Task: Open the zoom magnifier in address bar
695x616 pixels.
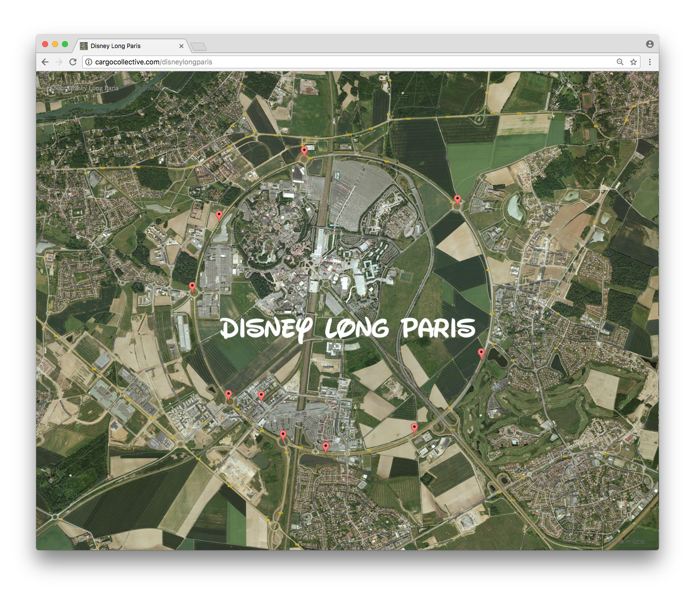Action: pyautogui.click(x=620, y=62)
